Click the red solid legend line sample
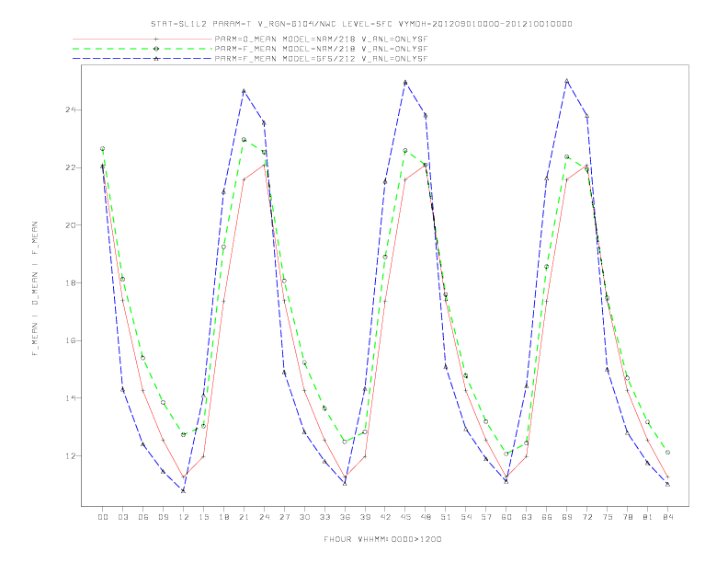 (x=142, y=39)
